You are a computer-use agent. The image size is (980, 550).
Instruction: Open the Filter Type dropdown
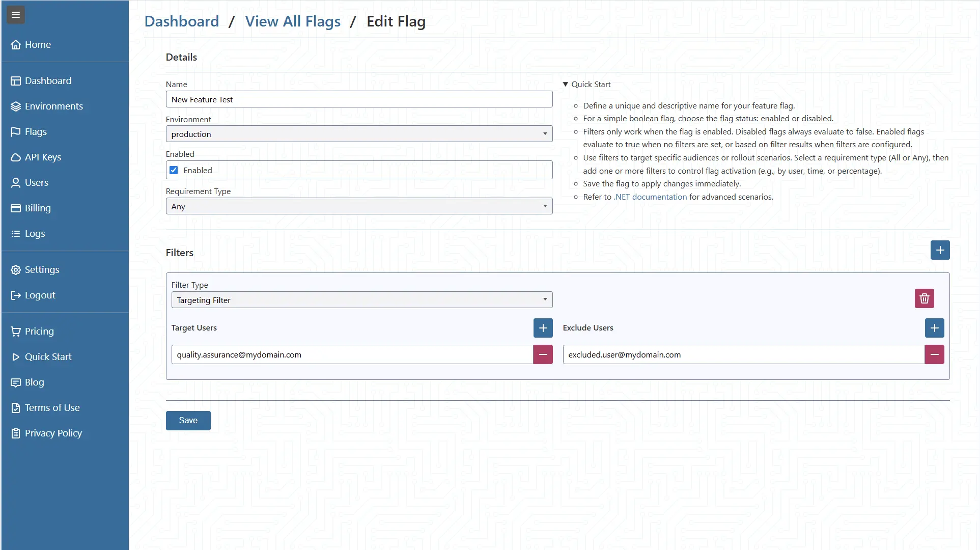pyautogui.click(x=362, y=300)
